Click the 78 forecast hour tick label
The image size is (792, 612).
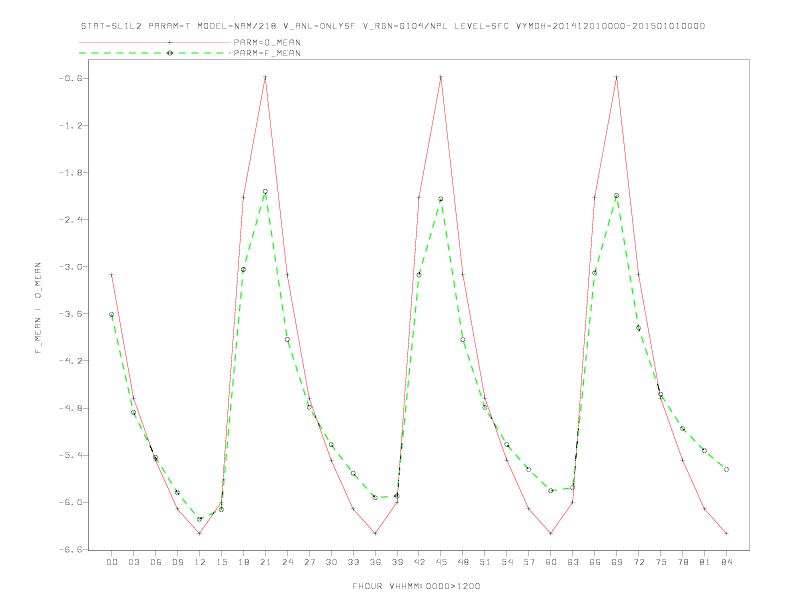[x=682, y=562]
